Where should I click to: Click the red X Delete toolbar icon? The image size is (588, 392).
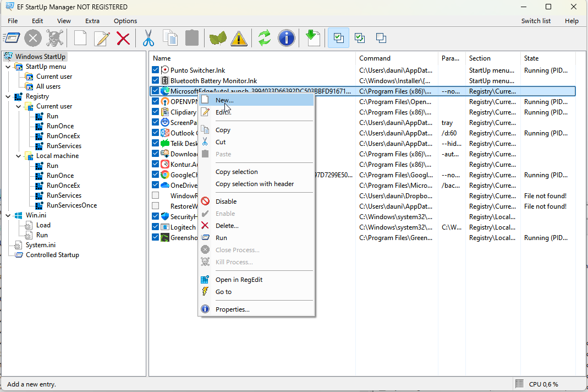click(x=123, y=38)
